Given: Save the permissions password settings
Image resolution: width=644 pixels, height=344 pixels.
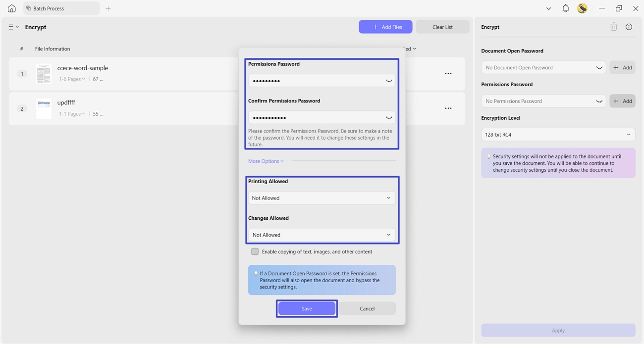Looking at the screenshot, I should (x=307, y=308).
